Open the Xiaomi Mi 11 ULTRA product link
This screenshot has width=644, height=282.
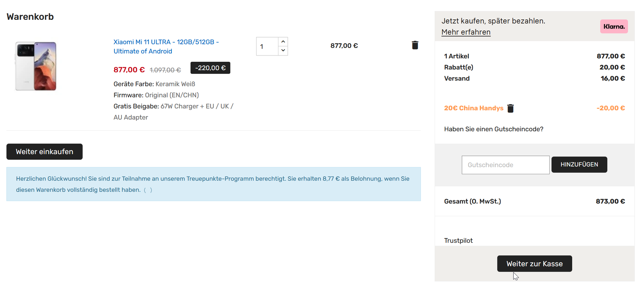coord(166,47)
